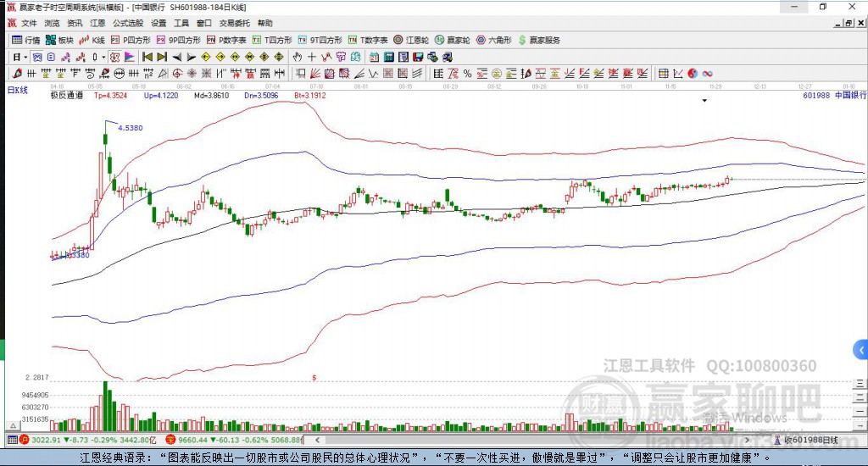
Task: Open the calendar icon in toolbar
Action: pyautogui.click(x=374, y=57)
